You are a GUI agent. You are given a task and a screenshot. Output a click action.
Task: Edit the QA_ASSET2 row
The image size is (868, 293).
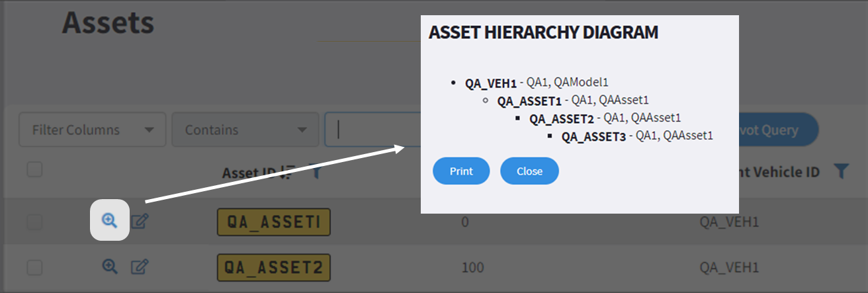(139, 267)
